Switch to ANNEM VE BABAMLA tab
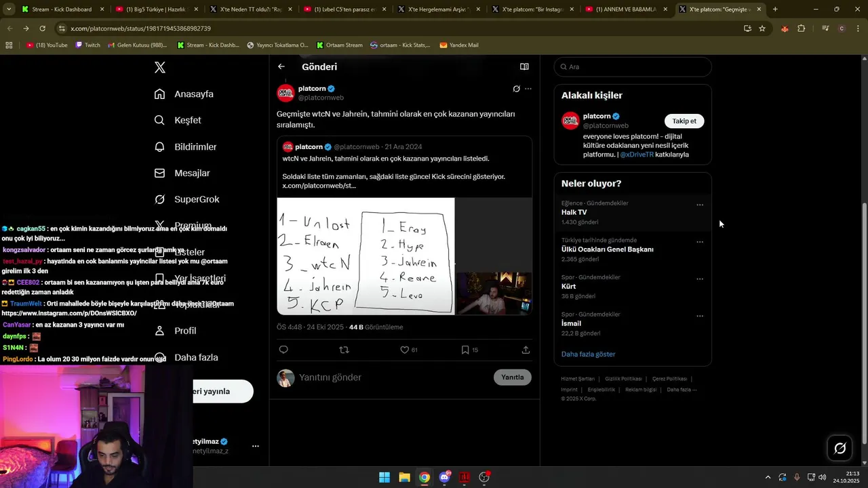The height and width of the screenshot is (488, 868). (x=627, y=9)
